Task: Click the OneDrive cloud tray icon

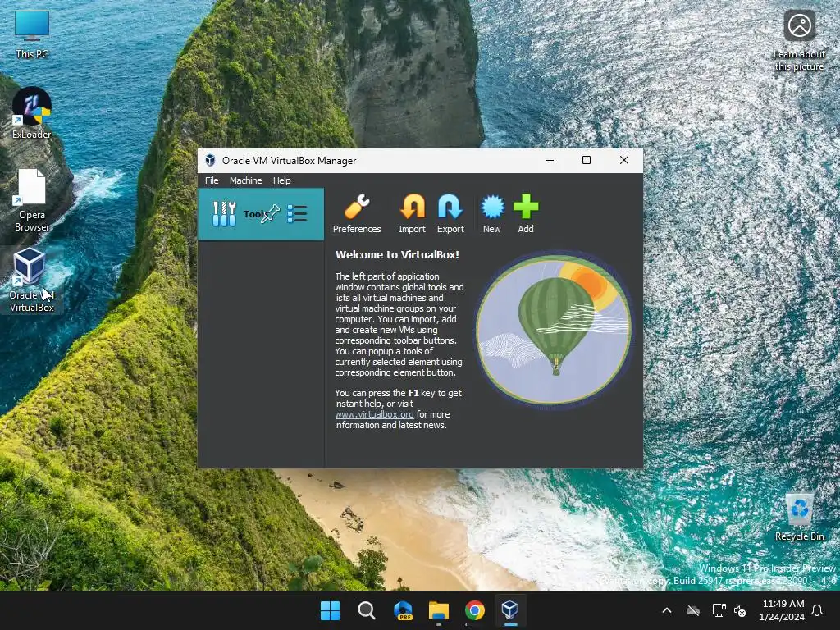Action: 693,610
